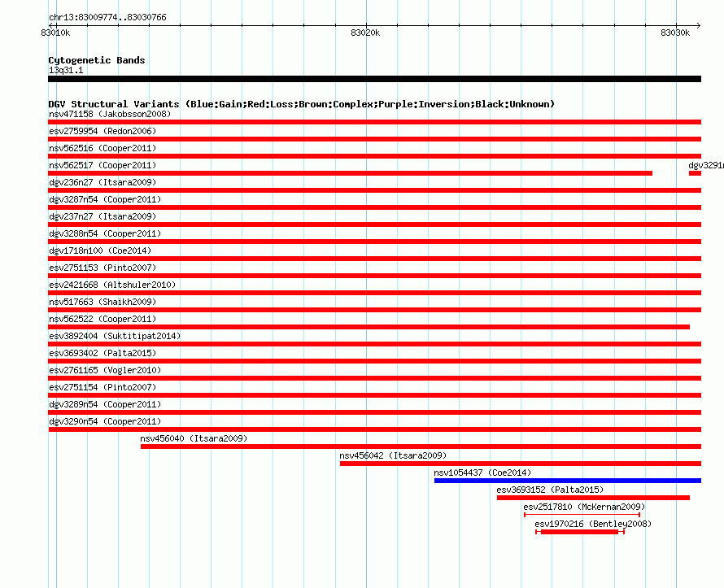Click the nsv562522 (Cooper2011) label
The height and width of the screenshot is (588, 724).
[102, 319]
